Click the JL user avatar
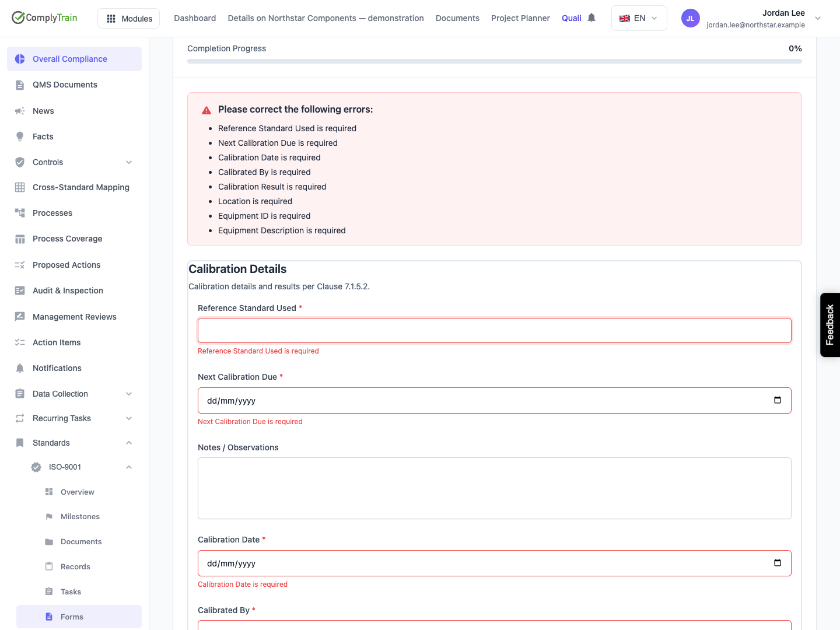 pyautogui.click(x=690, y=18)
